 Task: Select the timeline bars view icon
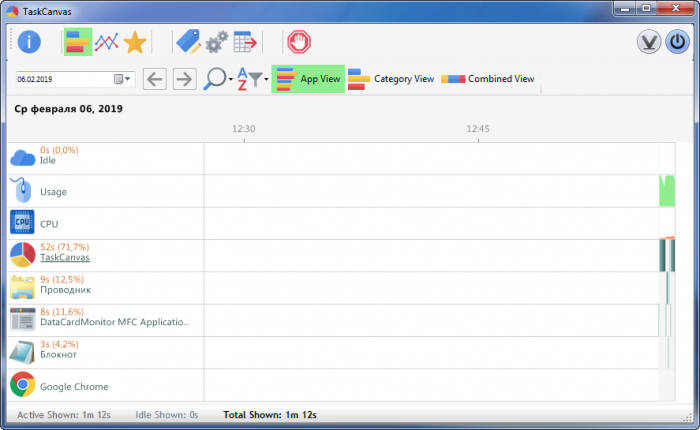point(78,42)
